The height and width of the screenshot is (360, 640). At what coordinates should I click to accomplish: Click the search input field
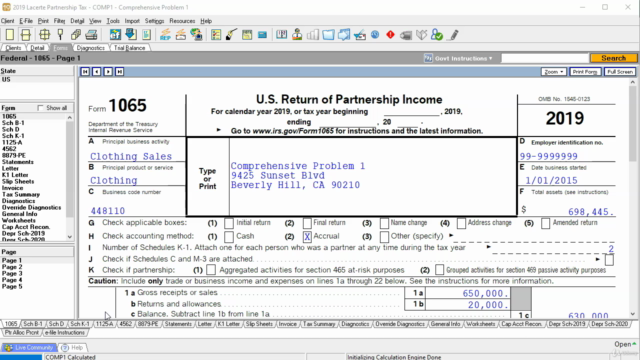click(544, 58)
